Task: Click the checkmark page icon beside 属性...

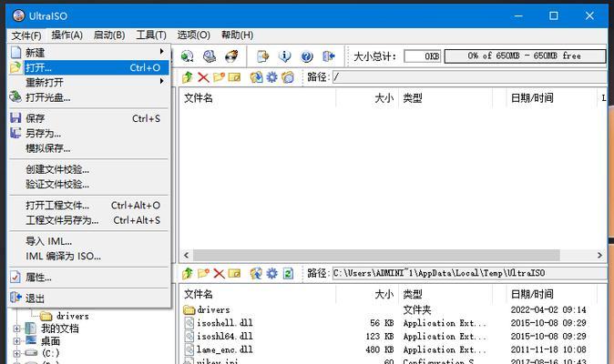Action: coord(15,277)
